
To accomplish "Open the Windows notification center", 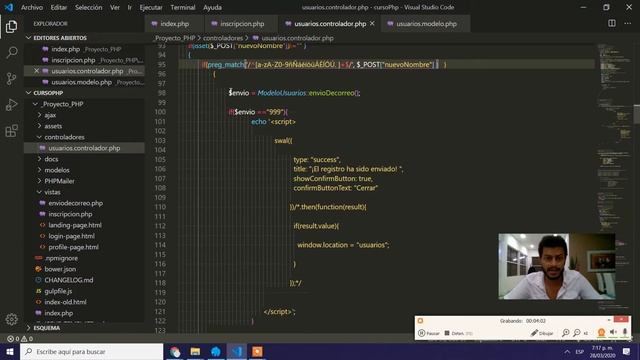I will (x=627, y=351).
